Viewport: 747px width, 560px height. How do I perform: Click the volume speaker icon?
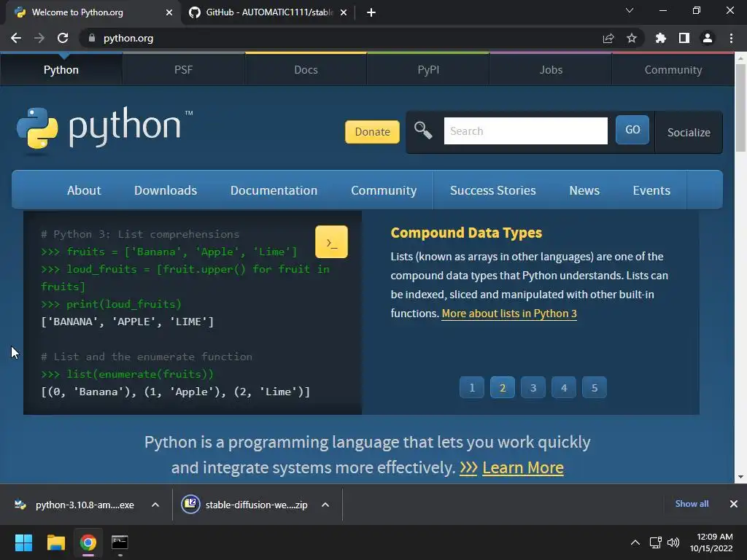pyautogui.click(x=673, y=542)
